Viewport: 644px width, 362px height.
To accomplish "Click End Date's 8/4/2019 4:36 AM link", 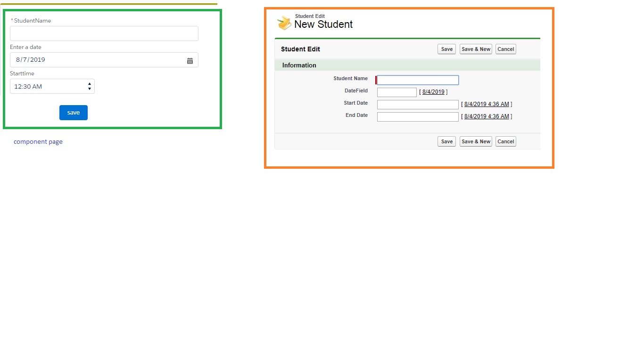I will coord(487,116).
